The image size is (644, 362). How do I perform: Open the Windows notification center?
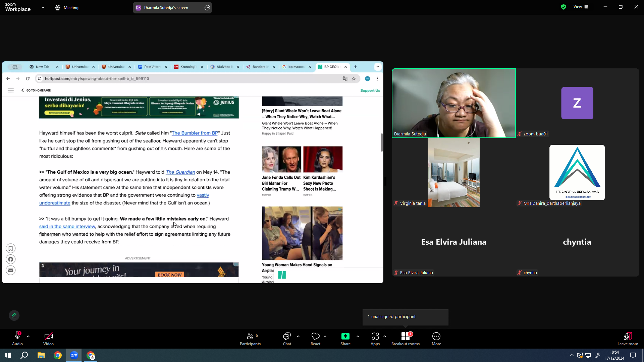[x=633, y=355]
